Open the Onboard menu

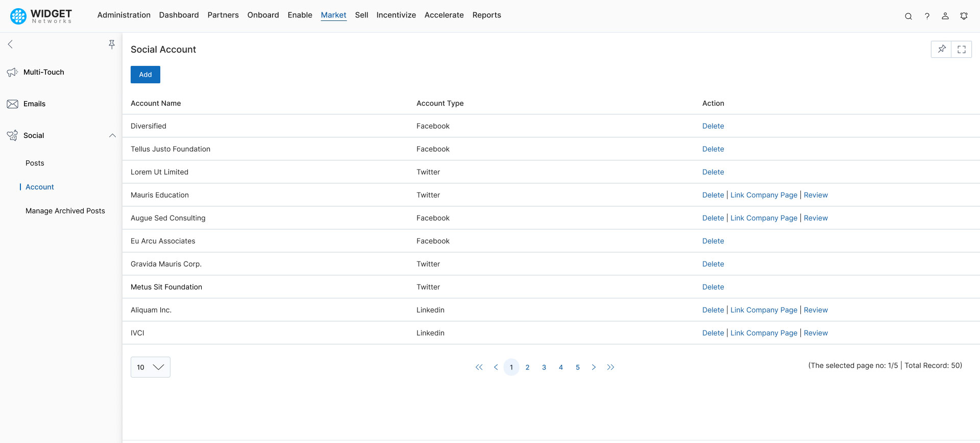coord(263,15)
